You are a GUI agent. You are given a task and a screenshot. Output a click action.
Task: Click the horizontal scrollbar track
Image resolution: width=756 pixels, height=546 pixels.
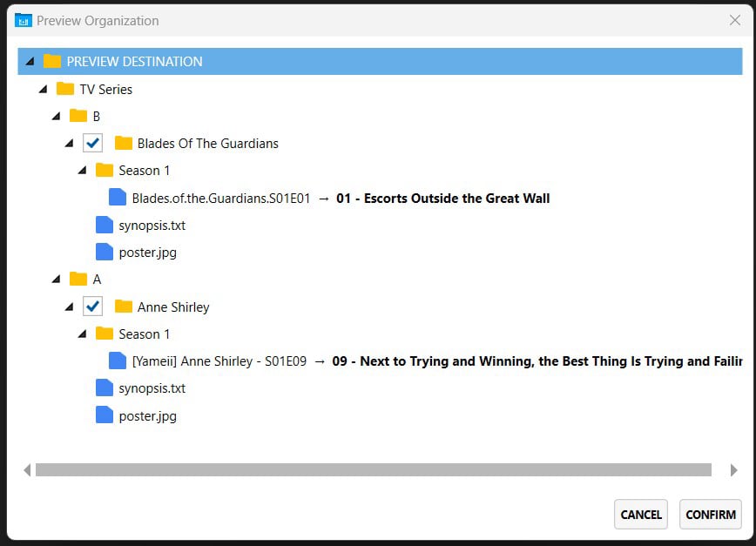375,470
